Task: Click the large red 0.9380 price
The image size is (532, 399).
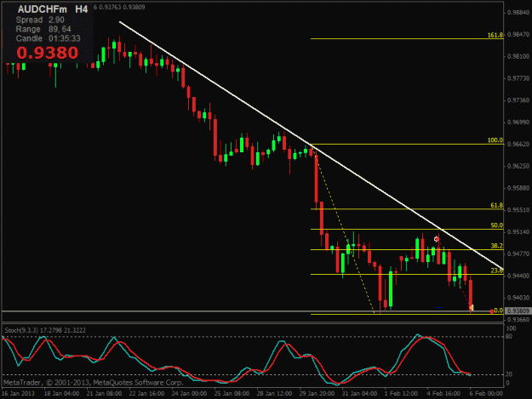Action: click(x=48, y=53)
